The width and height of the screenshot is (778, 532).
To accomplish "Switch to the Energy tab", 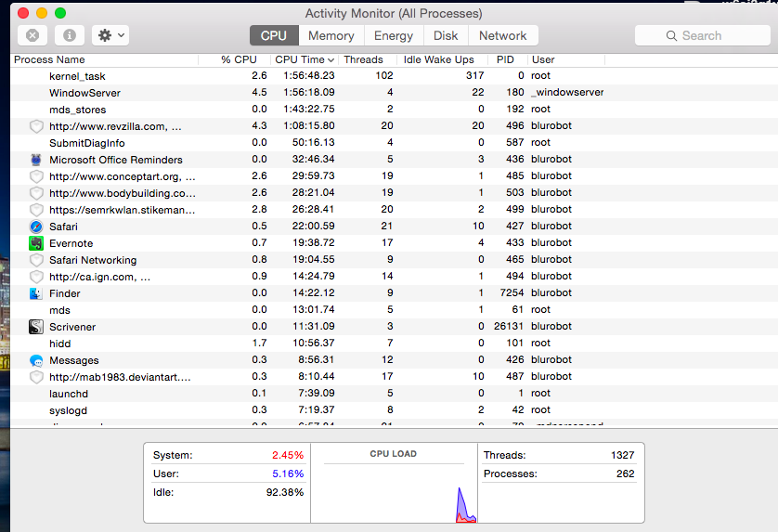I will [394, 35].
